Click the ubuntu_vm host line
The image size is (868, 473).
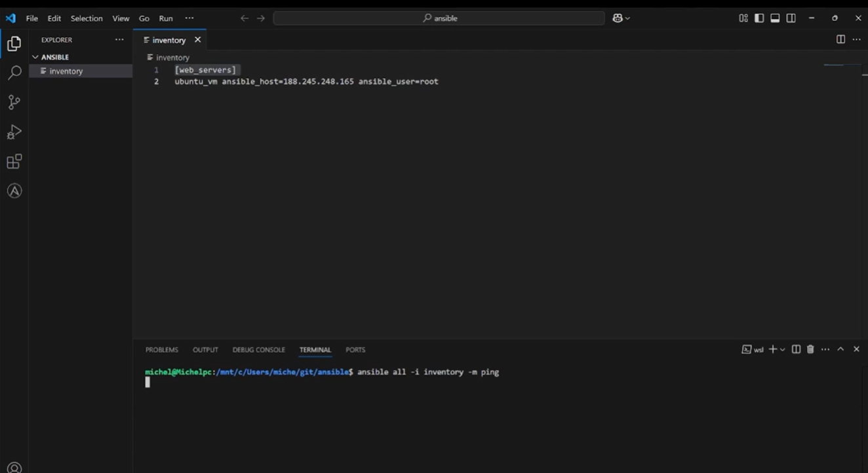tap(306, 81)
